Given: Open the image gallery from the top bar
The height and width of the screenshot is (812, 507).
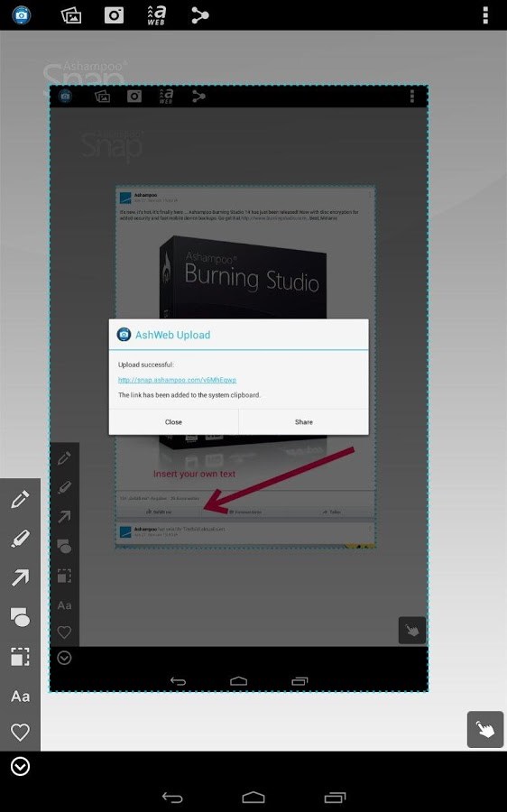Looking at the screenshot, I should coord(71,15).
